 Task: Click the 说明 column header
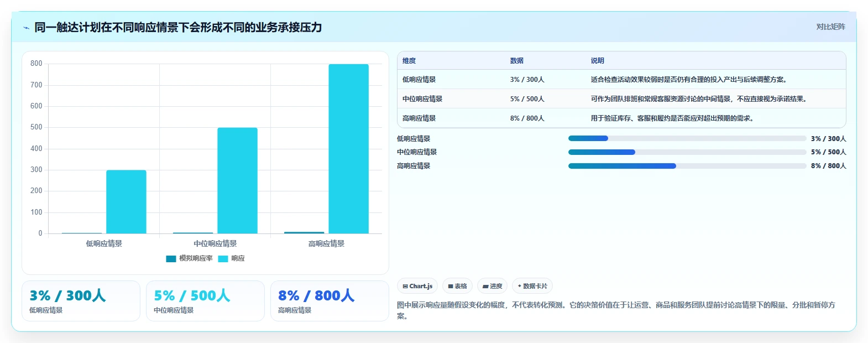coord(598,61)
